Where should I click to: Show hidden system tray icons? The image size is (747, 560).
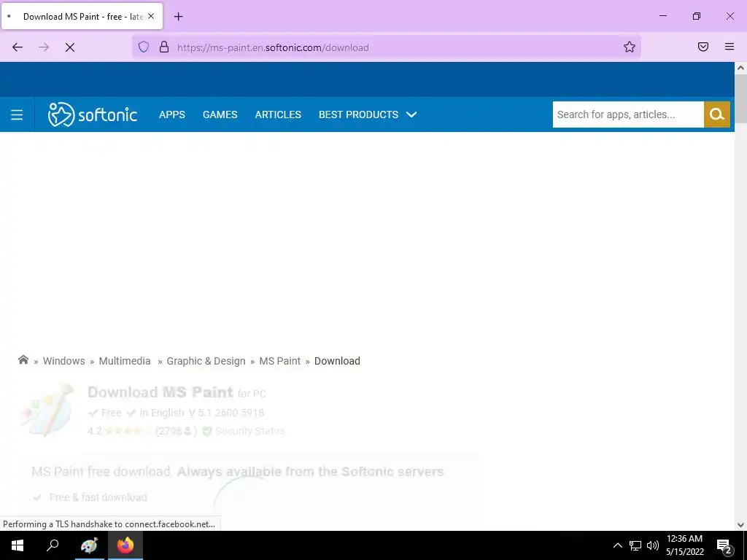(x=617, y=545)
